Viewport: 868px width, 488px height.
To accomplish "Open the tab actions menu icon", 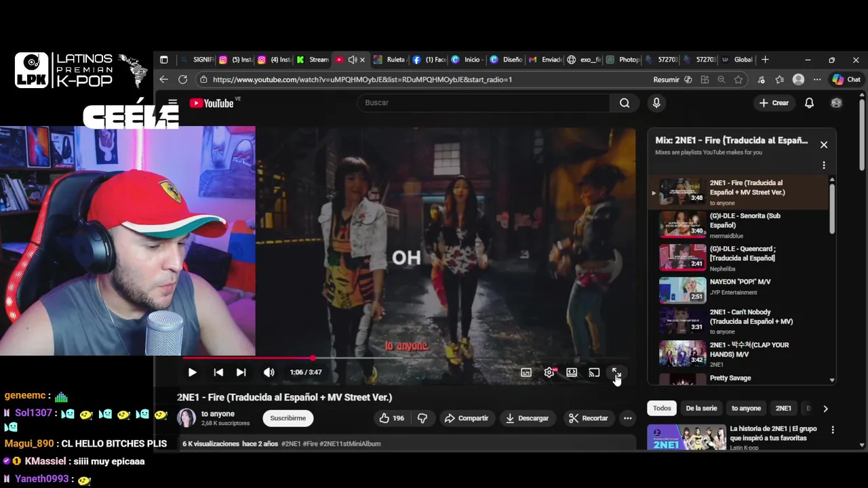I will [x=163, y=60].
